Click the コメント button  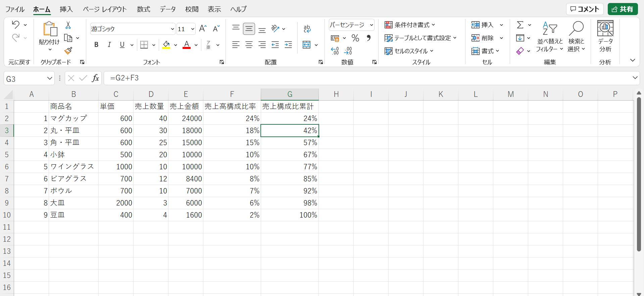pyautogui.click(x=585, y=9)
